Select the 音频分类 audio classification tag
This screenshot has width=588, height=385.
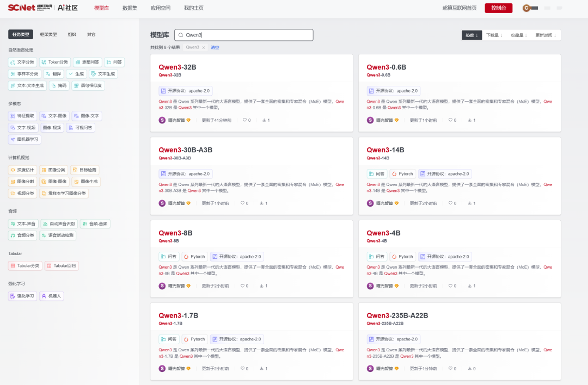(x=22, y=235)
